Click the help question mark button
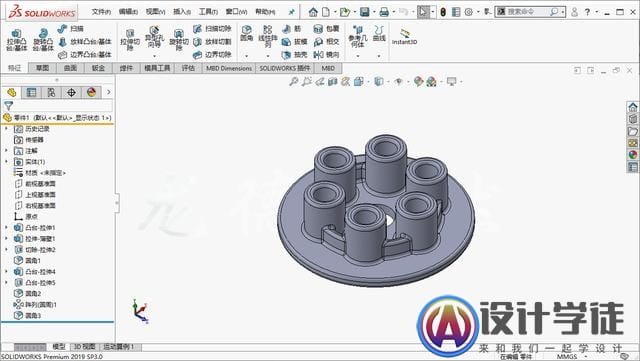The height and width of the screenshot is (361, 640). tap(587, 12)
